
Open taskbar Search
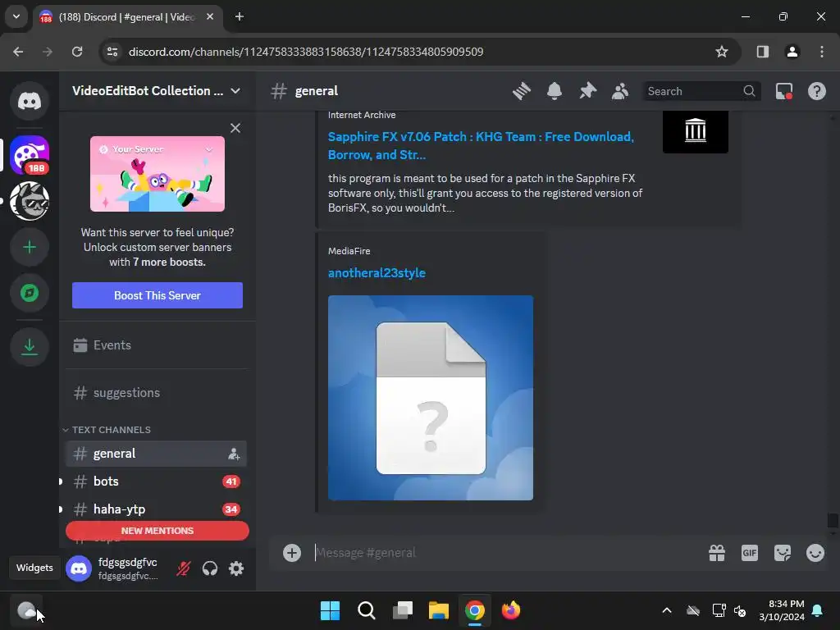coord(367,610)
